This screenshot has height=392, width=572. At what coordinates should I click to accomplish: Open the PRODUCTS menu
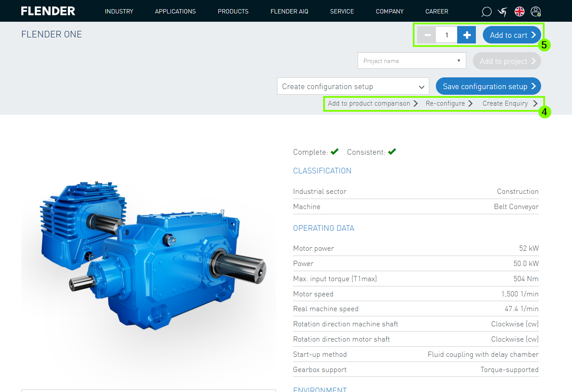pos(233,11)
